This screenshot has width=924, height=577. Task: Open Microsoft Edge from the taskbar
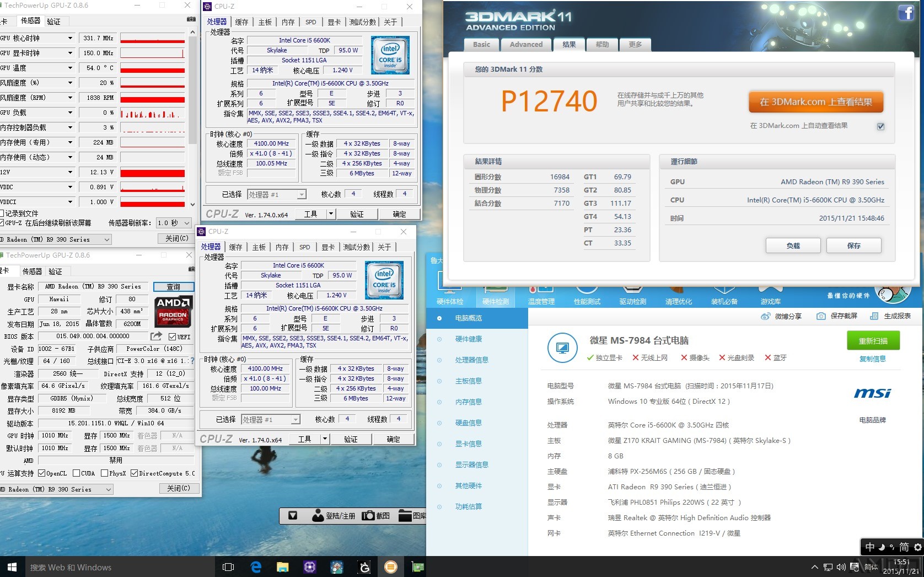coord(256,567)
